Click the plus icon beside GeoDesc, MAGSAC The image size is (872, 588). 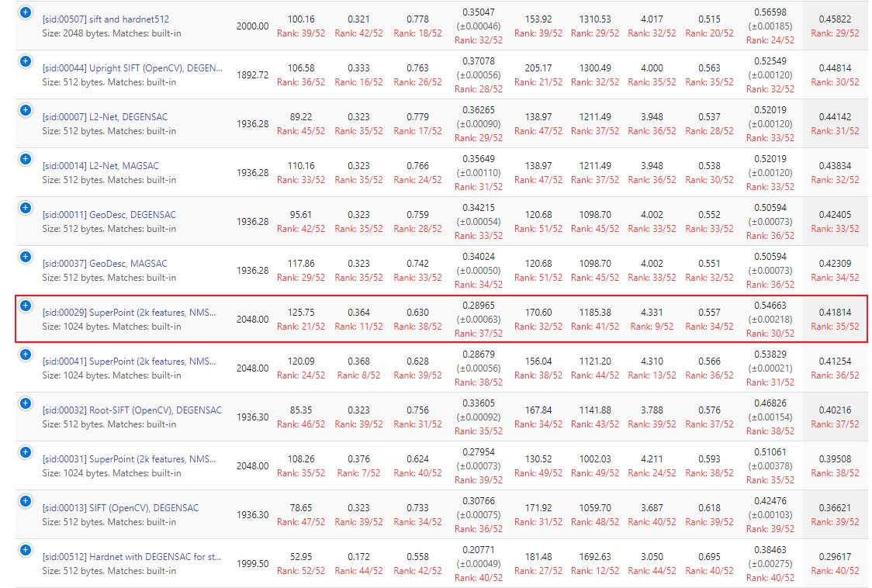tap(25, 257)
